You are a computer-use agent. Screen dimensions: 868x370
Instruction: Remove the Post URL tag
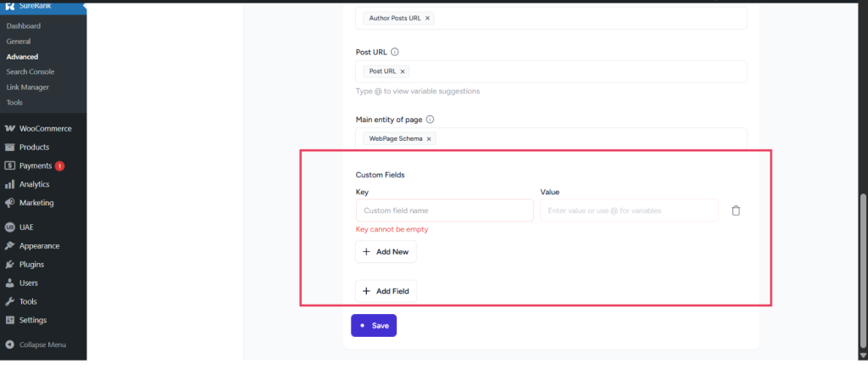(x=403, y=71)
